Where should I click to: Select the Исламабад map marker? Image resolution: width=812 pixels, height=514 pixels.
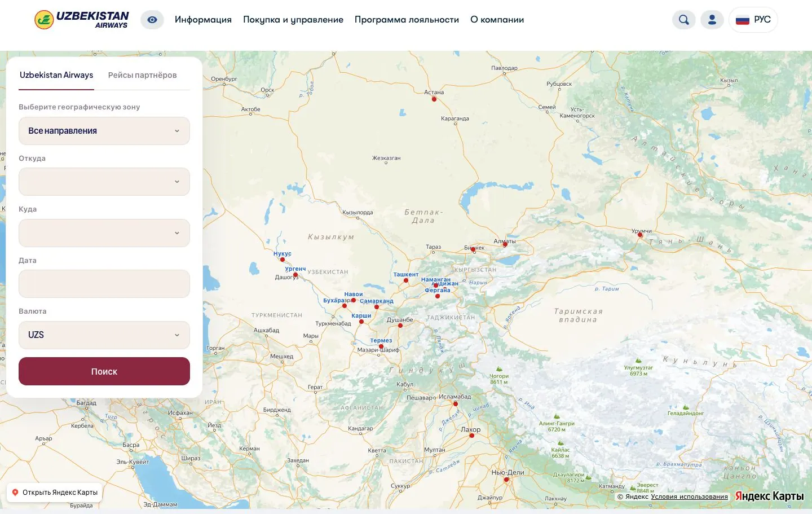click(456, 404)
